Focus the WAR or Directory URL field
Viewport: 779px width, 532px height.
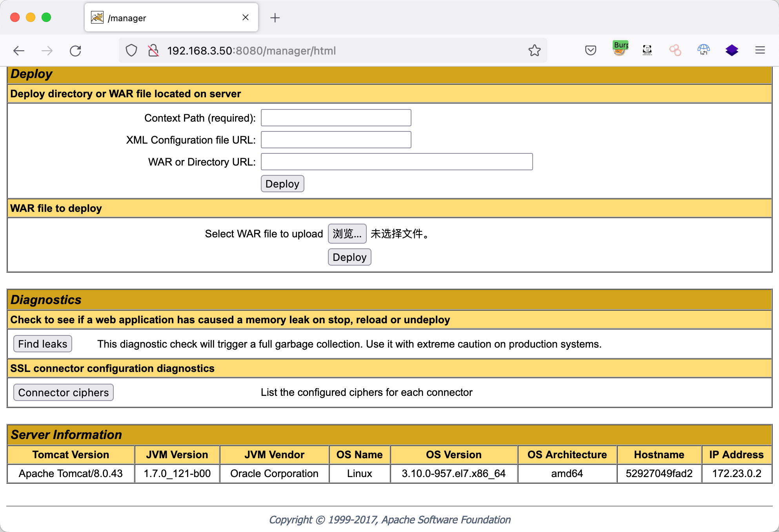tap(397, 162)
